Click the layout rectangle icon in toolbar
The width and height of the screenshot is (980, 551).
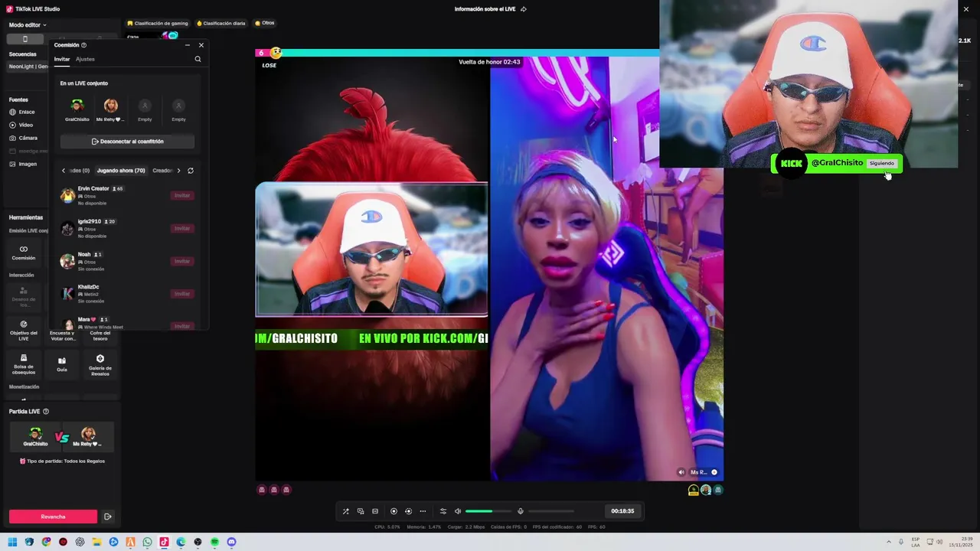click(375, 511)
